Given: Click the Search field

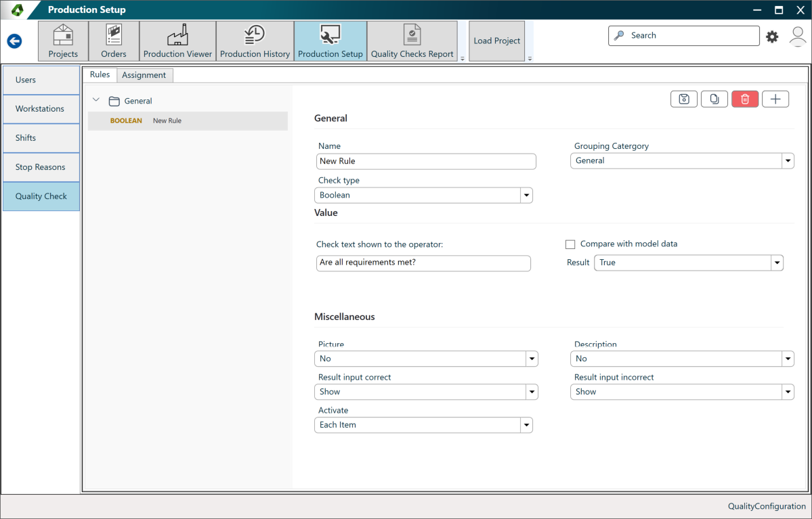Looking at the screenshot, I should [x=683, y=36].
